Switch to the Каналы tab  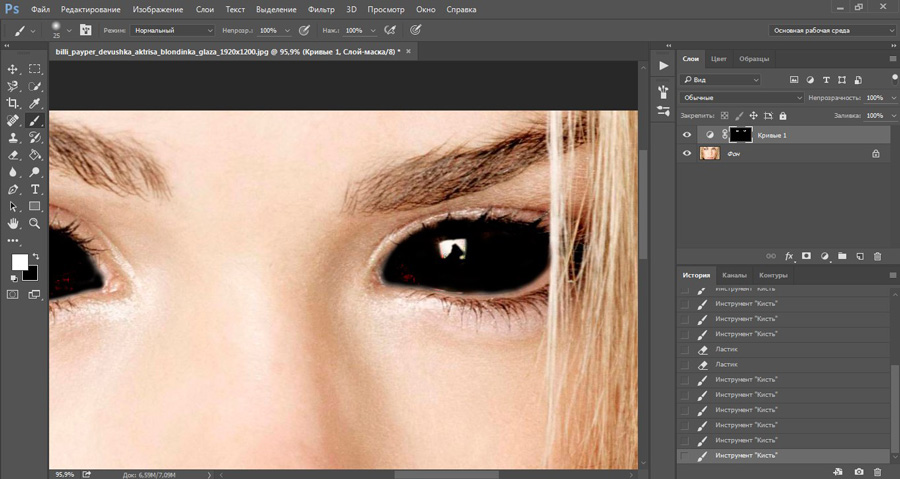coord(734,275)
